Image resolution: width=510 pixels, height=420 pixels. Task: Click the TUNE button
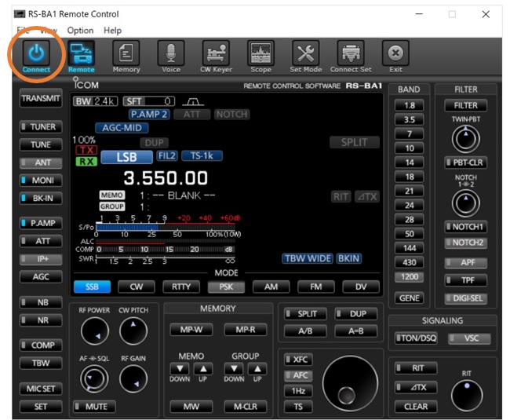coord(41,144)
